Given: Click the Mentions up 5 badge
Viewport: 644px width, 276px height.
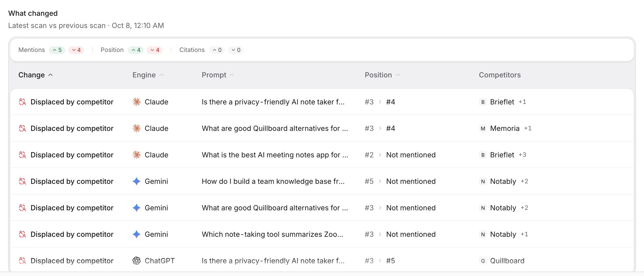Looking at the screenshot, I should 57,50.
